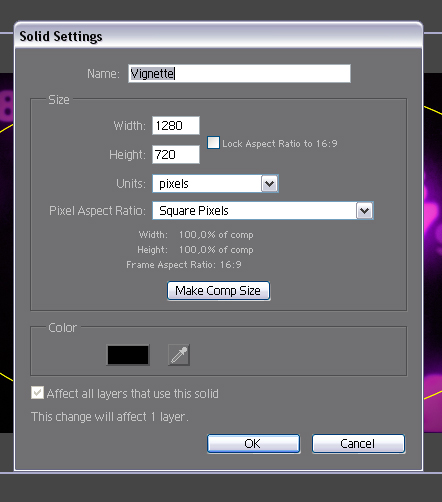Expand the Units dropdown arrow
This screenshot has width=442, height=502.
pos(270,184)
